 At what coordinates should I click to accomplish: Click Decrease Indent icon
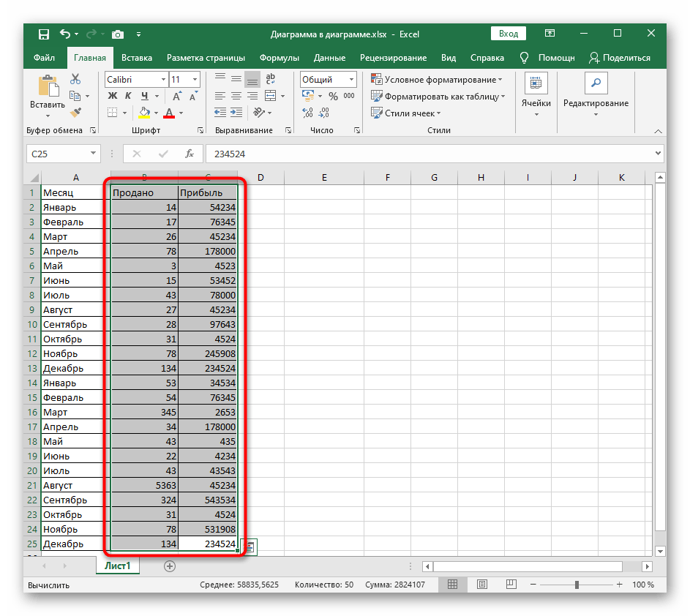click(220, 113)
